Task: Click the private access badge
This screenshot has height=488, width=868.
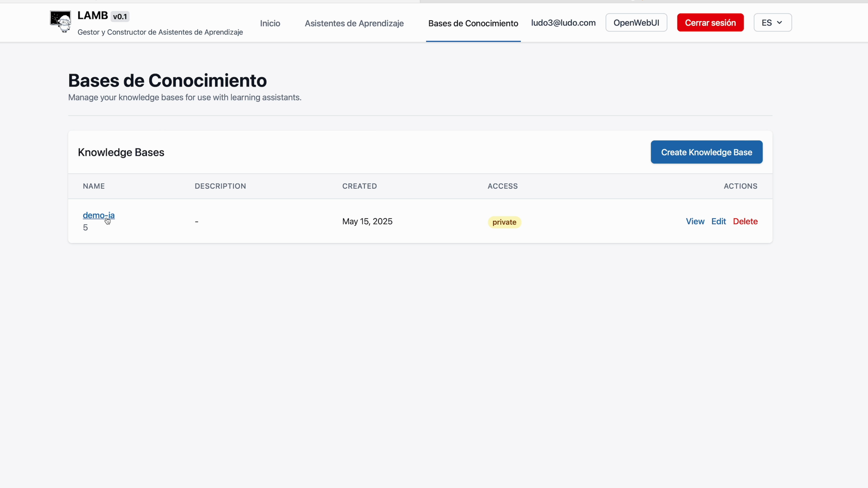Action: tap(504, 222)
